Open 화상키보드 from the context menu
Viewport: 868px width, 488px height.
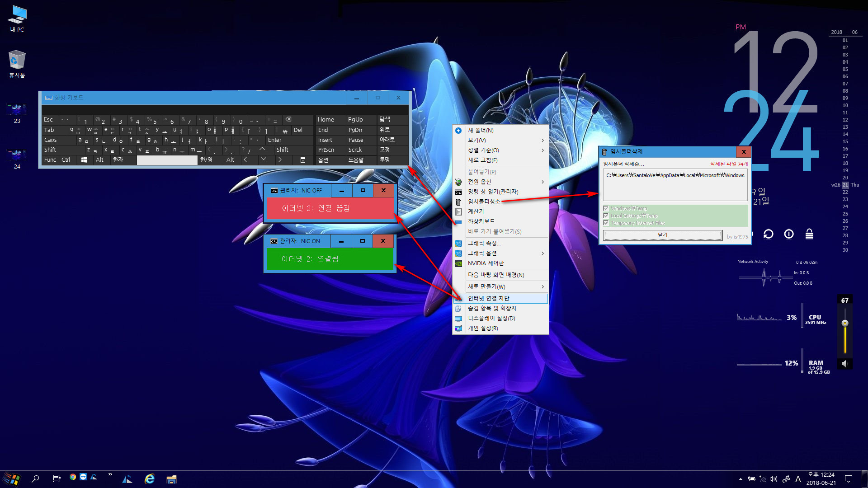(500, 222)
